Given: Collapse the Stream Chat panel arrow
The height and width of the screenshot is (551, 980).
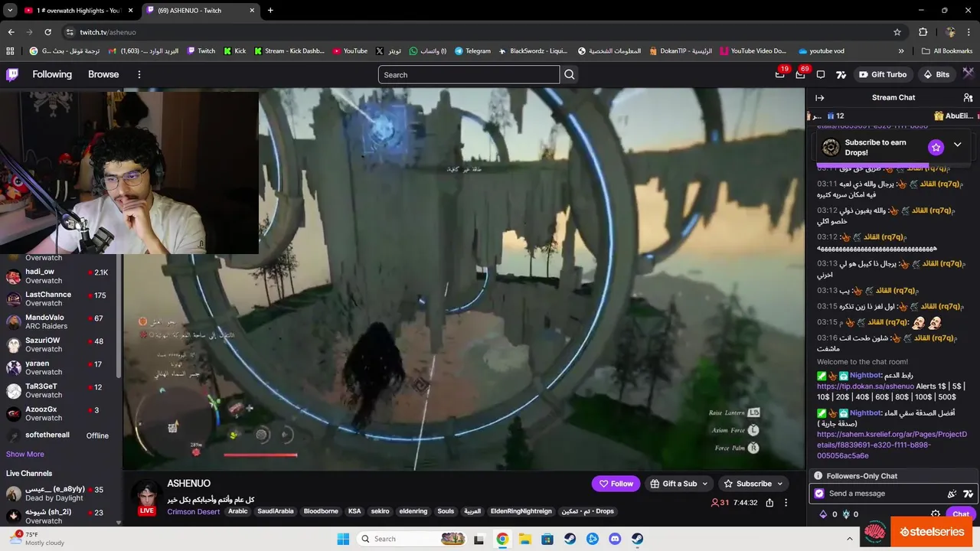Looking at the screenshot, I should click(x=819, y=97).
